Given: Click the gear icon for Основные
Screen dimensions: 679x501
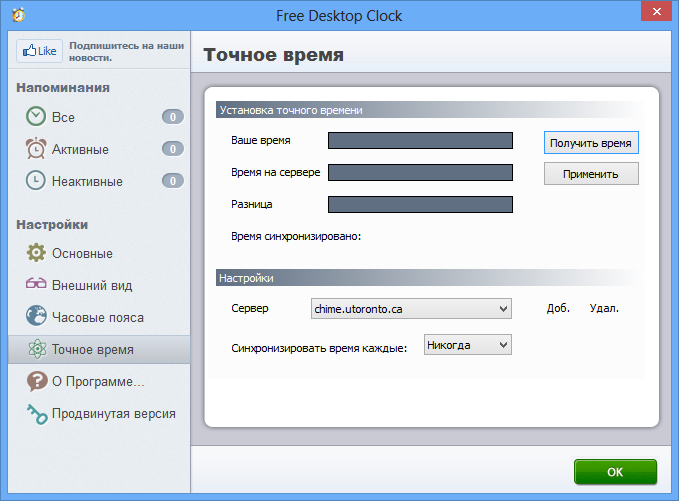Looking at the screenshot, I should (x=36, y=252).
